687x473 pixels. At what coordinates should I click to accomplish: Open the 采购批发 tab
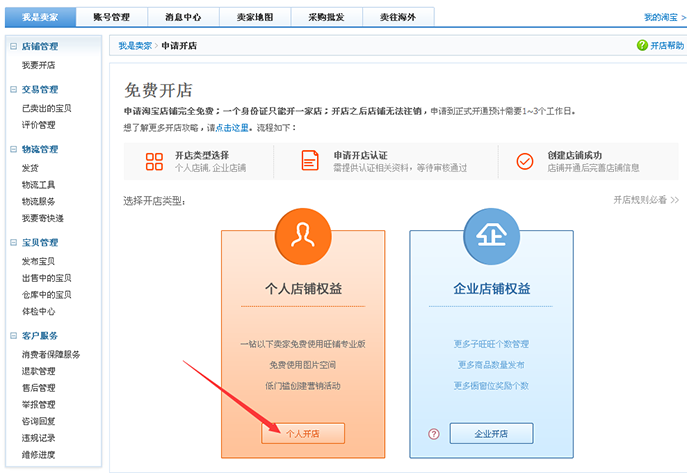click(326, 17)
